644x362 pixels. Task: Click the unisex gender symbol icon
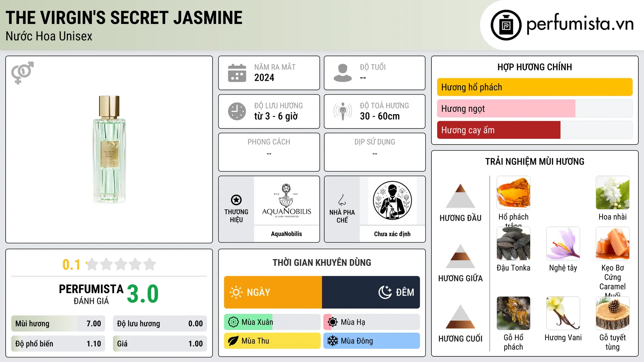click(x=22, y=73)
